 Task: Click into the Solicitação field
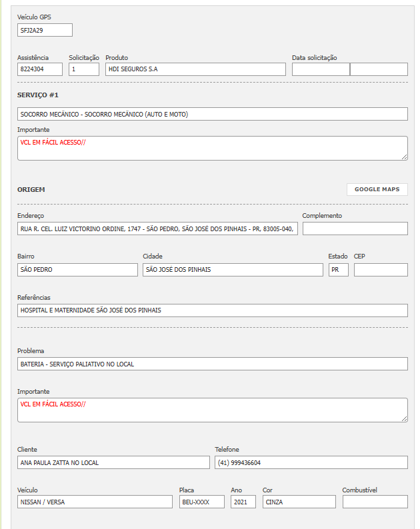pos(84,69)
